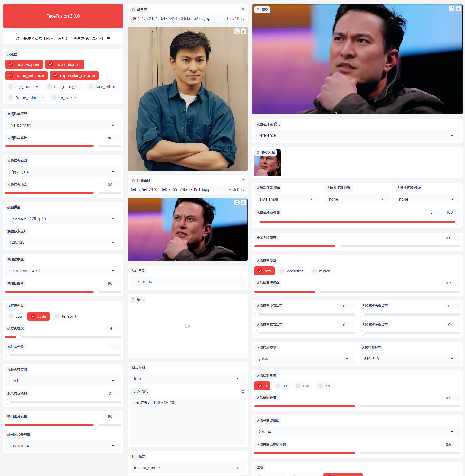Download source file 786441c5 via arrow icon
This screenshot has height=476, width=465.
(244, 18)
